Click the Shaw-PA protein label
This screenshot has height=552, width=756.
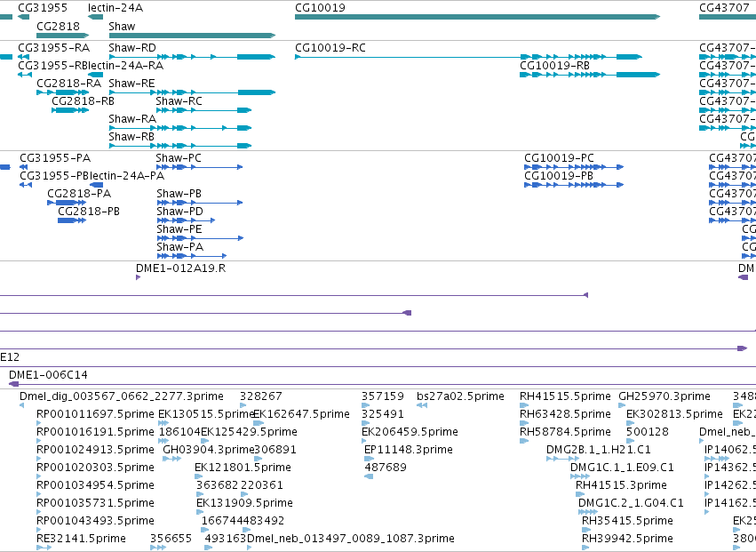click(x=179, y=247)
